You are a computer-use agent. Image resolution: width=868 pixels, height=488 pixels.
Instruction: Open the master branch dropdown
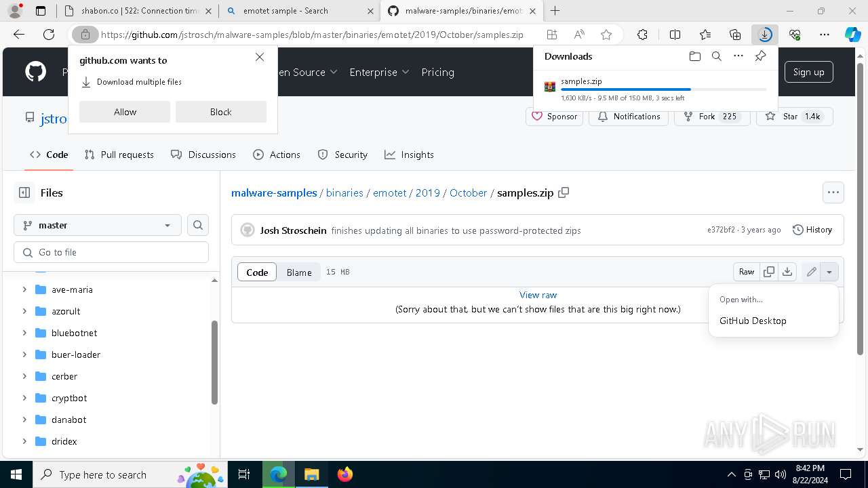98,225
